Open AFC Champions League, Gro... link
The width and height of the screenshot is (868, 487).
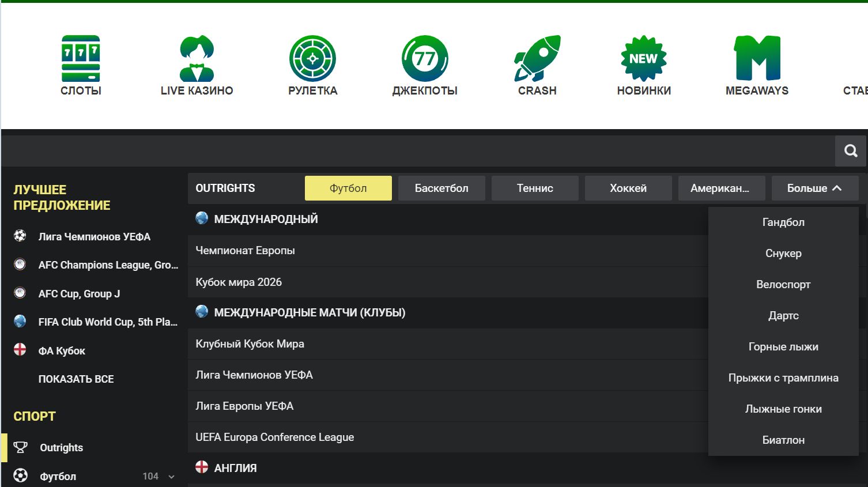click(x=108, y=265)
